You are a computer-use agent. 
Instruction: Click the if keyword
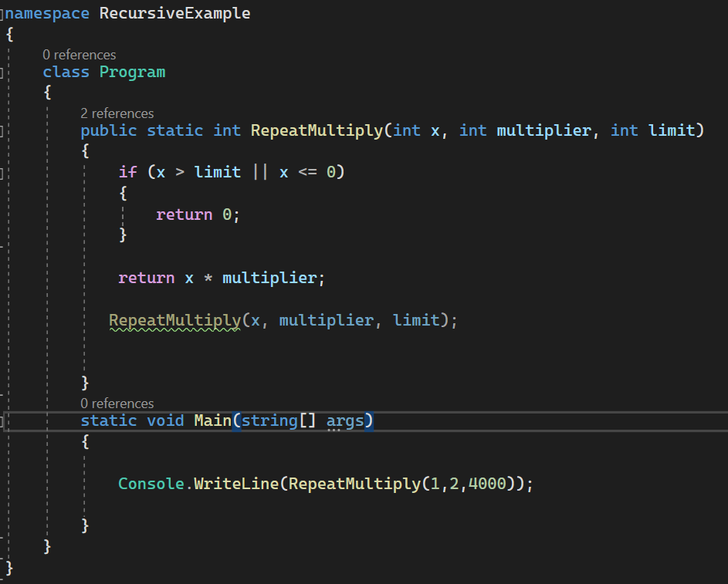coord(127,172)
